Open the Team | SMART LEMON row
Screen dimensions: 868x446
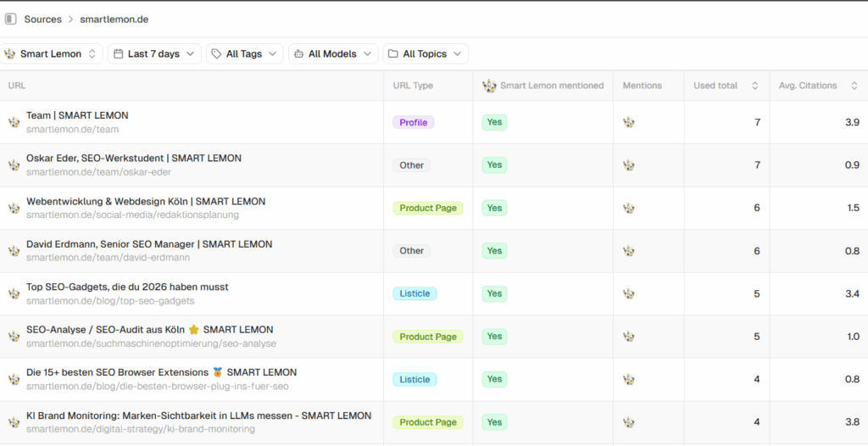[434, 122]
